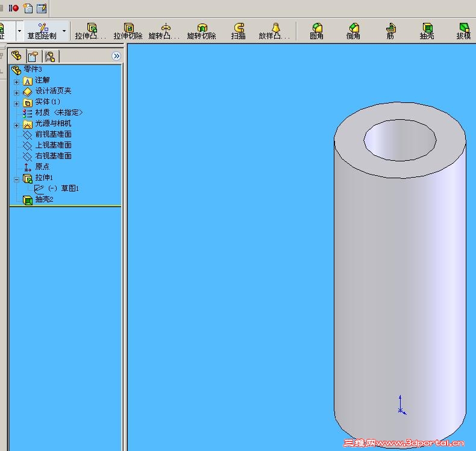476x451 pixels.
Task: Select the 拔模 draft tool
Action: (463, 31)
